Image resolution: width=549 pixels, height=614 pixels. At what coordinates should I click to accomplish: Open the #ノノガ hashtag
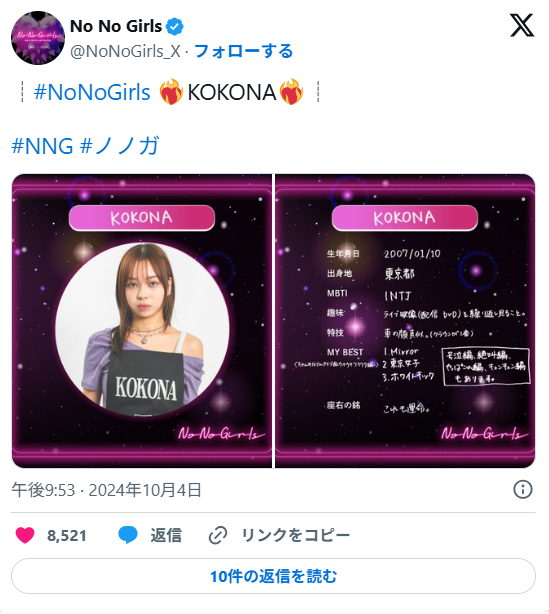pos(119,146)
